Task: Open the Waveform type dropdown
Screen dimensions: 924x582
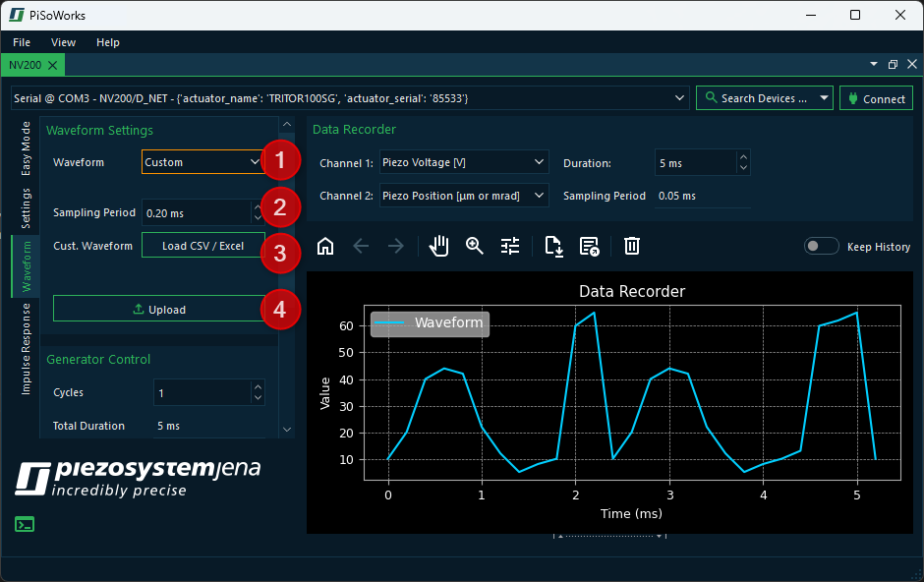Action: tap(202, 162)
